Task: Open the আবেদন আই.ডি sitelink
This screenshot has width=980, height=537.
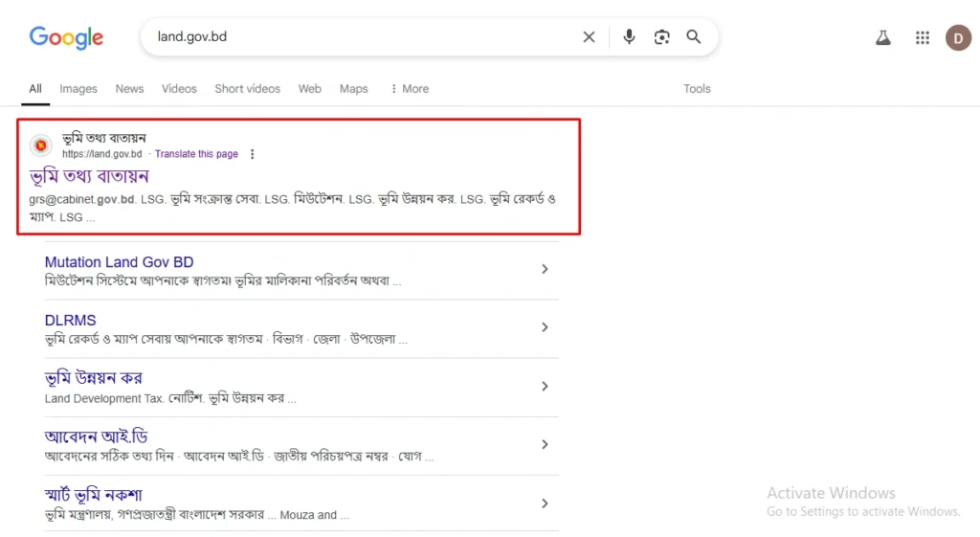Action: (x=97, y=436)
